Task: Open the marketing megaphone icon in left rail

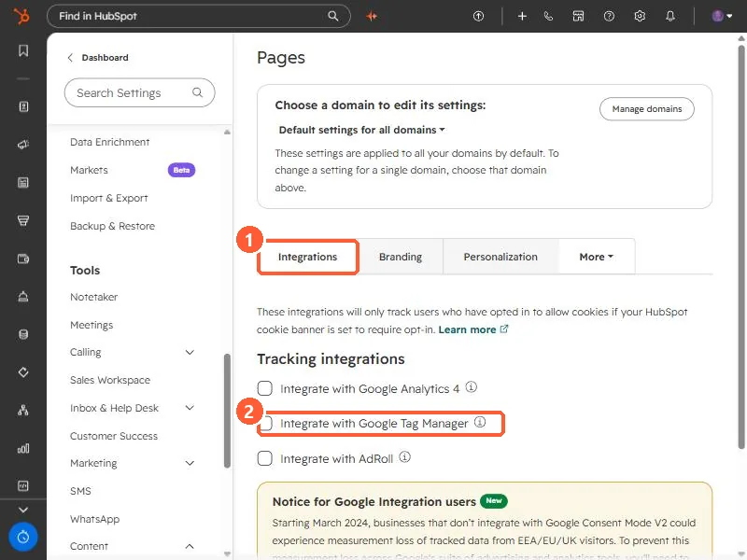Action: (x=23, y=145)
